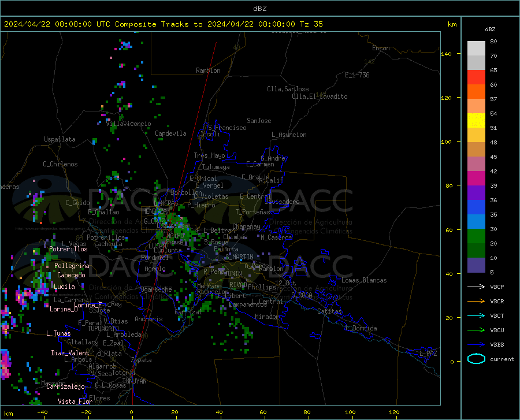Click the Diaz_Valent place label

(x=70, y=353)
